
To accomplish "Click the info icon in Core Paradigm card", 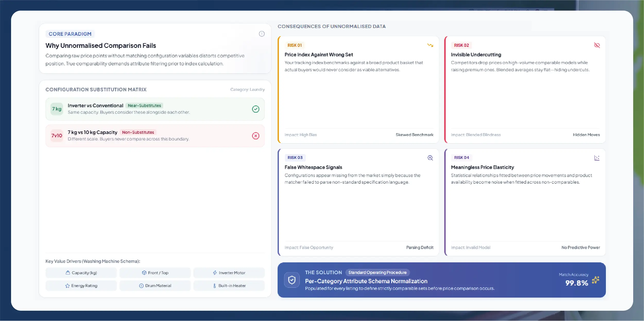I will [262, 34].
